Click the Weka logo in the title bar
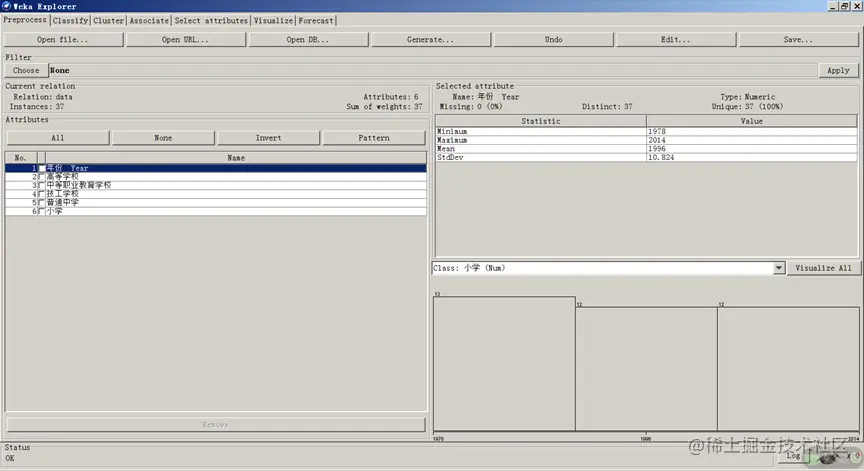 6,6
